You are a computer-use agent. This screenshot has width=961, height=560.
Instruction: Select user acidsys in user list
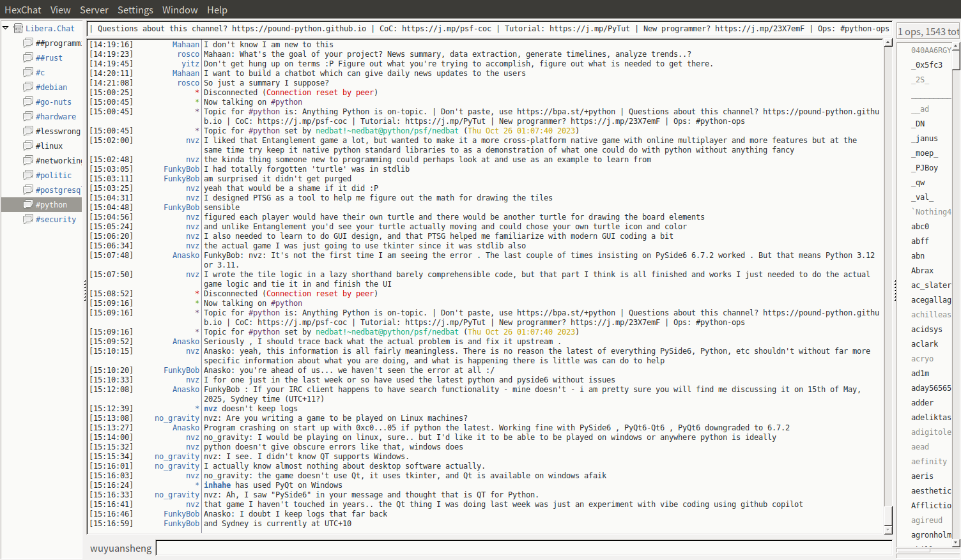pos(926,329)
